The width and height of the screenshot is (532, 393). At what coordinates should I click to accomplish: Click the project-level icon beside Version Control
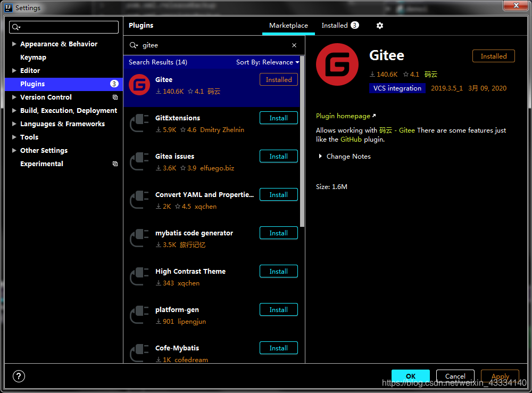tap(115, 97)
